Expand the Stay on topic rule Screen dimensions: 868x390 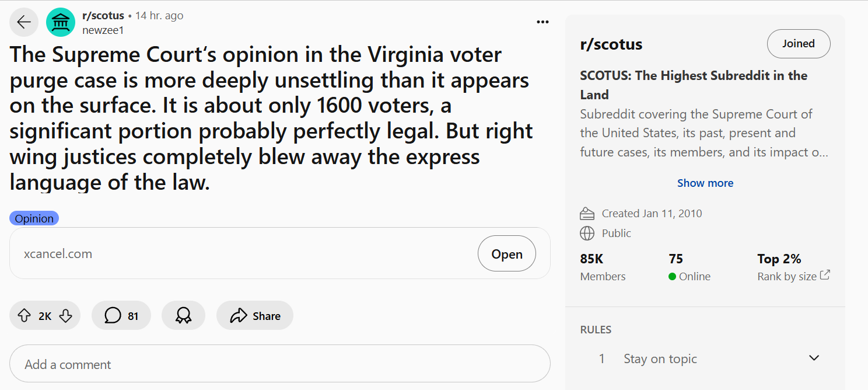814,358
